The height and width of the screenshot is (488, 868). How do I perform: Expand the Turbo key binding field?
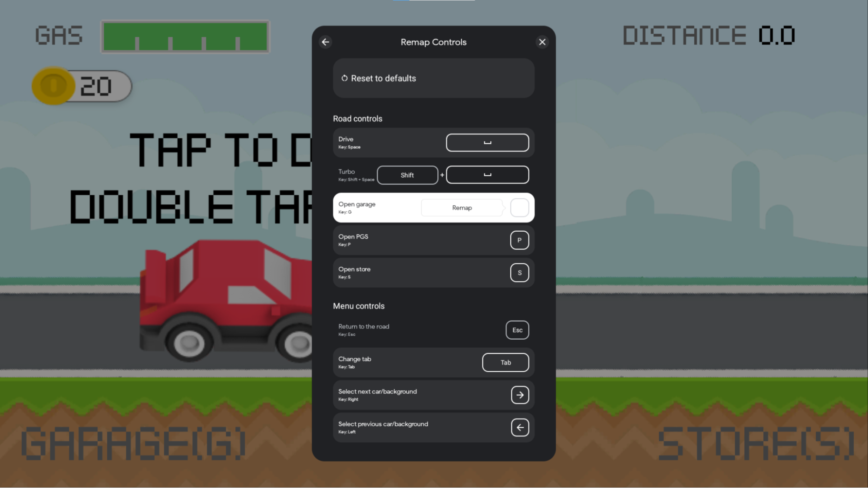click(x=434, y=174)
